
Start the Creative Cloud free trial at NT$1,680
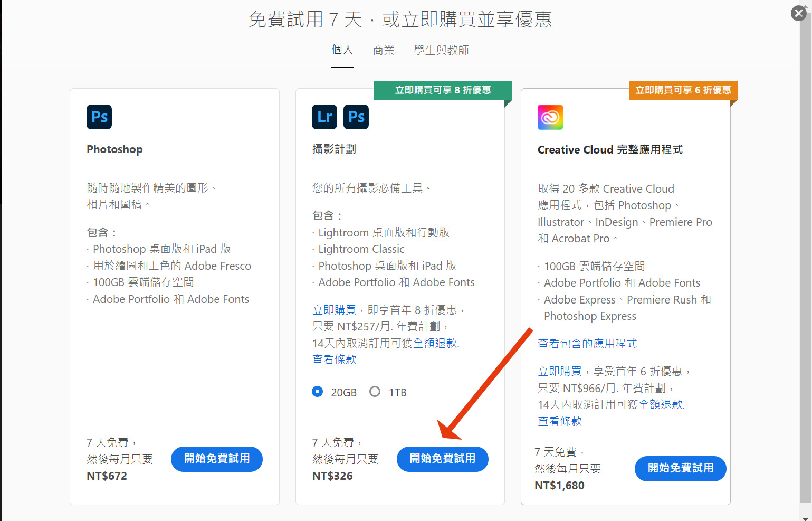(680, 468)
